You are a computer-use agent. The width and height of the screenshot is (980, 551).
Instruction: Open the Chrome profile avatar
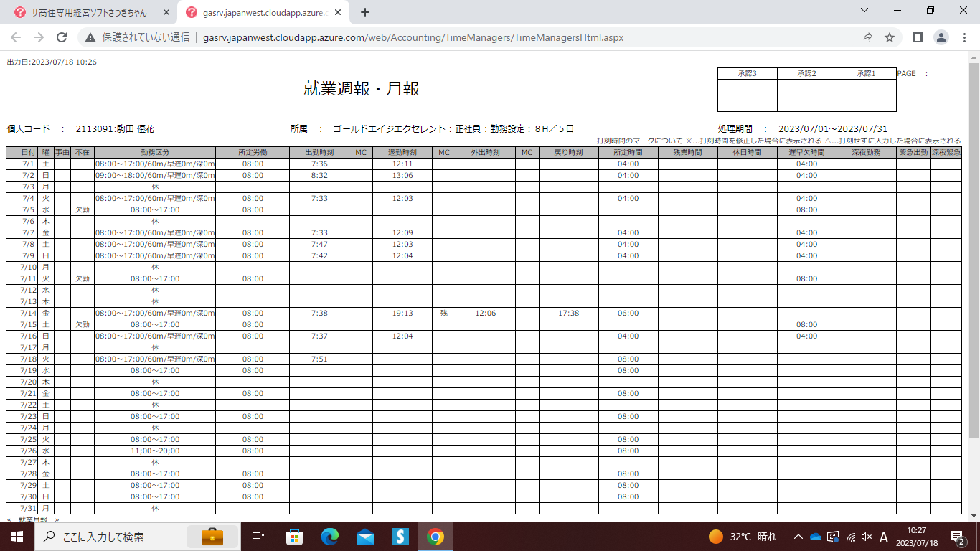coord(941,37)
